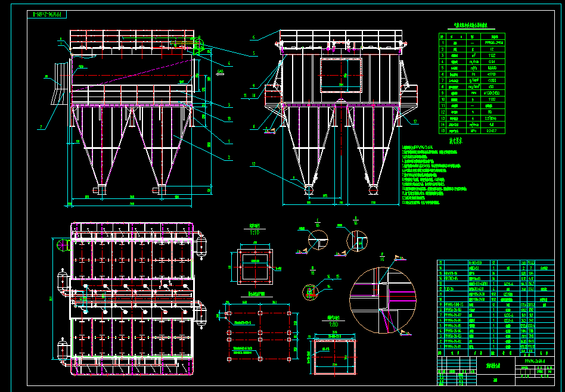Image resolution: width=565 pixels, height=392 pixels.
Task: Click the lower-left air tank in plan view
Action: [x=63, y=349]
